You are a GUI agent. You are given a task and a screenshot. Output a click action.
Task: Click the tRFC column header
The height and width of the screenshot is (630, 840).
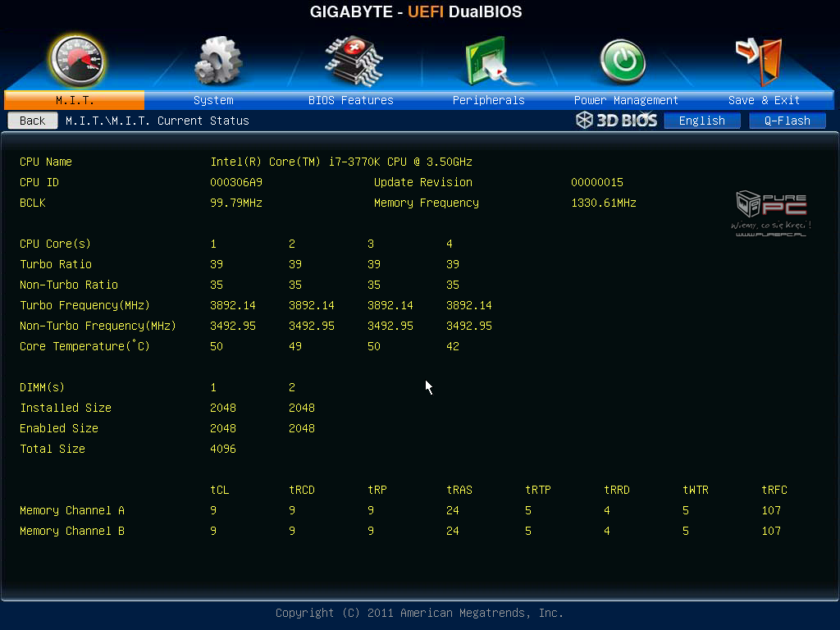774,490
